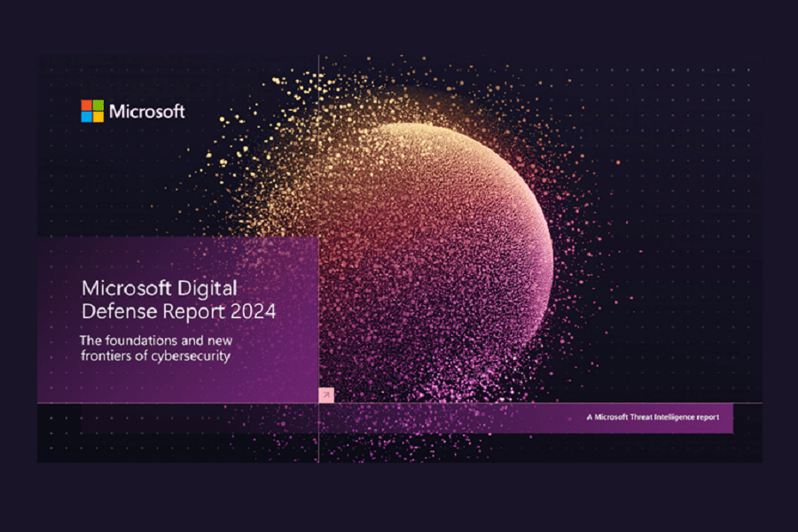Click the "Microsoft" wordmark text
Screen dimensions: 798x532
tap(147, 112)
